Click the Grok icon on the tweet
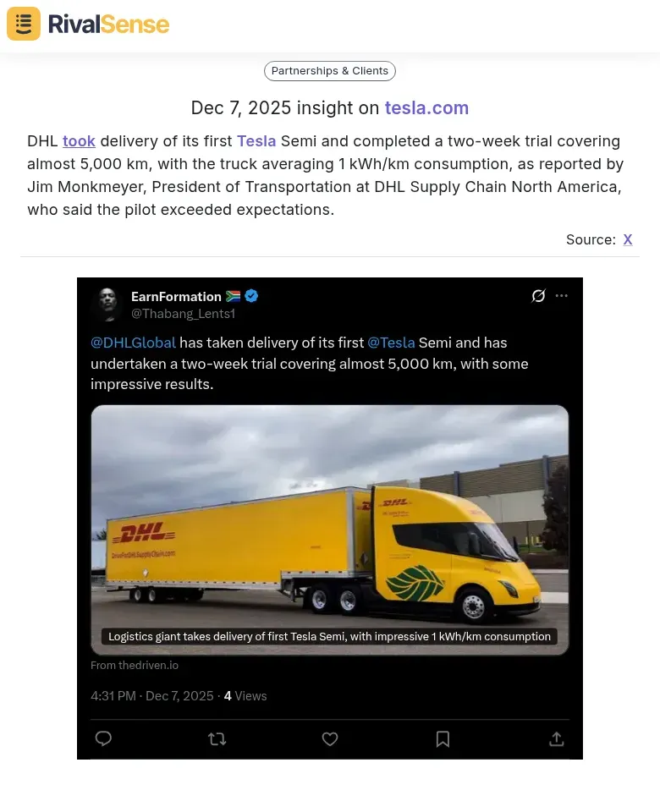 click(x=539, y=295)
